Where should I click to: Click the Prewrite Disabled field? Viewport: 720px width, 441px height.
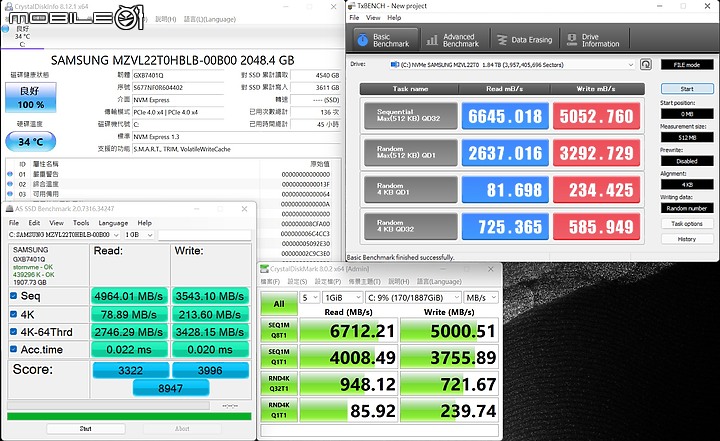coord(687,161)
